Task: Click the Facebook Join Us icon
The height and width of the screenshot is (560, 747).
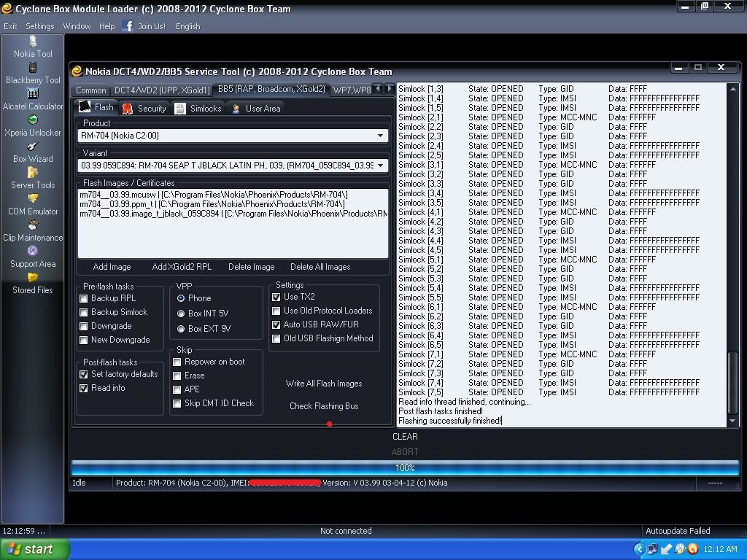Action: point(127,26)
